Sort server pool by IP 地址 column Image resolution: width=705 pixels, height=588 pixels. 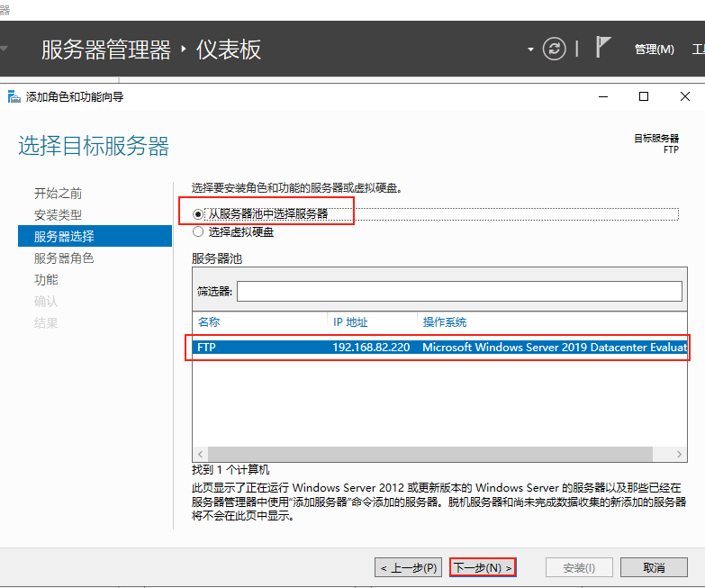pyautogui.click(x=350, y=321)
